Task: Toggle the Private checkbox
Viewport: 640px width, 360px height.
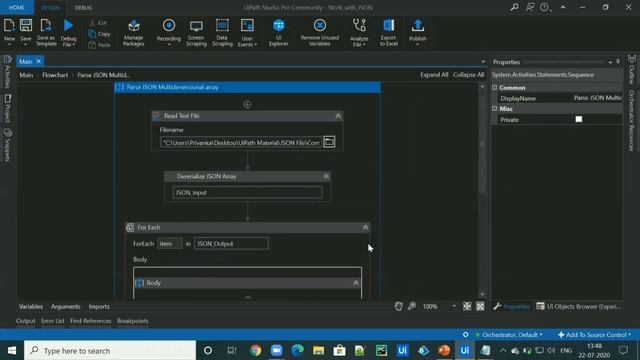Action: coord(579,119)
